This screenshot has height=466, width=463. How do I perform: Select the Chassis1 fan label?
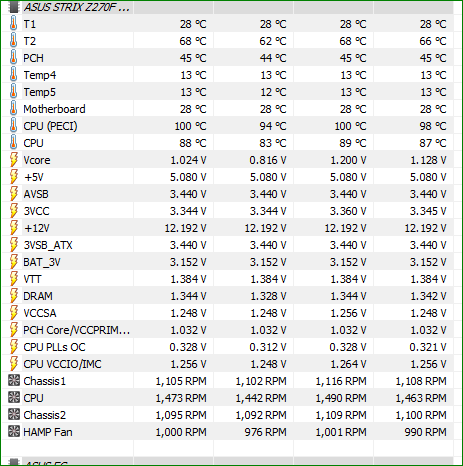(x=44, y=381)
